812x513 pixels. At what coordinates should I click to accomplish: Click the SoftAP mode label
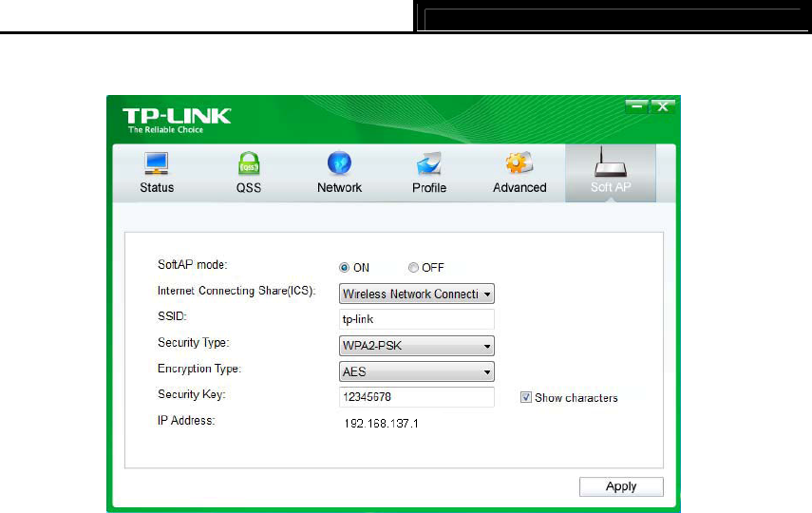[193, 265]
